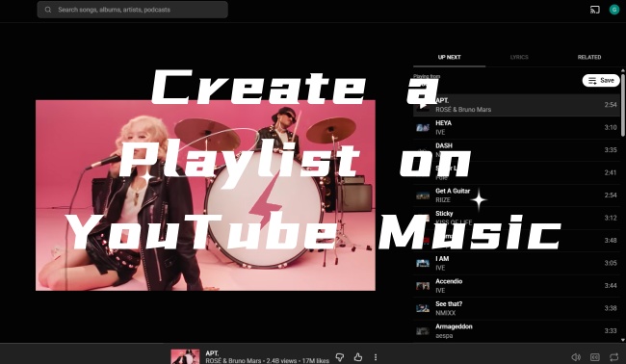Select See that? by NMIXX

click(516, 308)
